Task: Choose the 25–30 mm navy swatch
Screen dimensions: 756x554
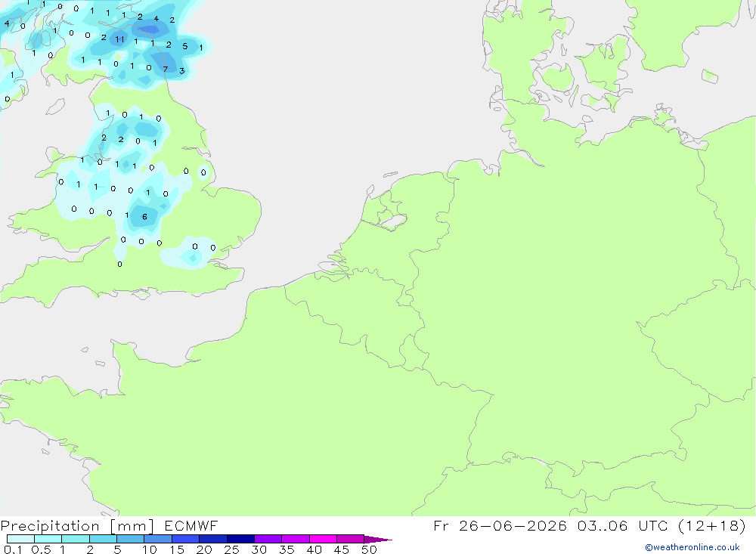Action: click(x=240, y=539)
